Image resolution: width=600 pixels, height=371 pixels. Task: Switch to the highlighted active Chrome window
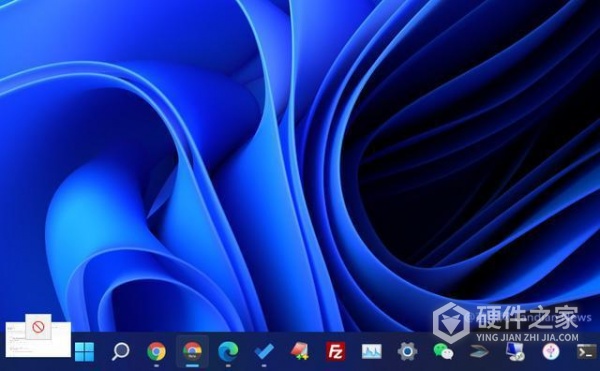192,351
